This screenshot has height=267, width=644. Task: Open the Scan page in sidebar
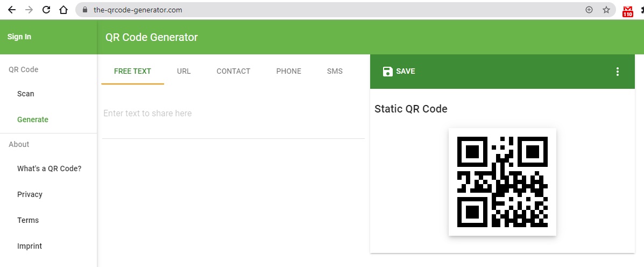pos(25,94)
